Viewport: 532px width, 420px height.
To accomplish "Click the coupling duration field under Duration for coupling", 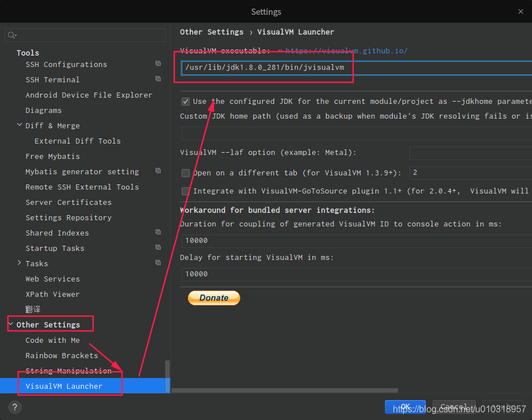I will tap(357, 241).
